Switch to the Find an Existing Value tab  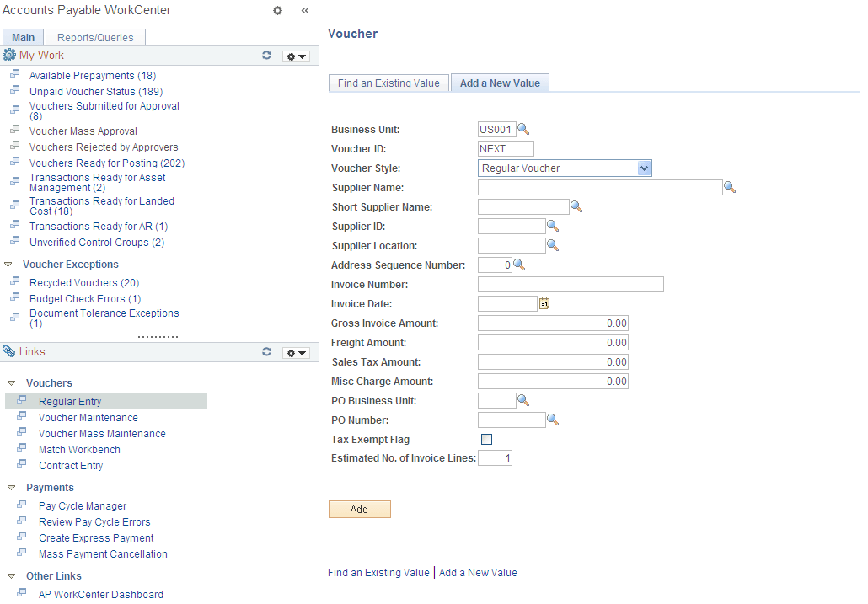tap(388, 83)
